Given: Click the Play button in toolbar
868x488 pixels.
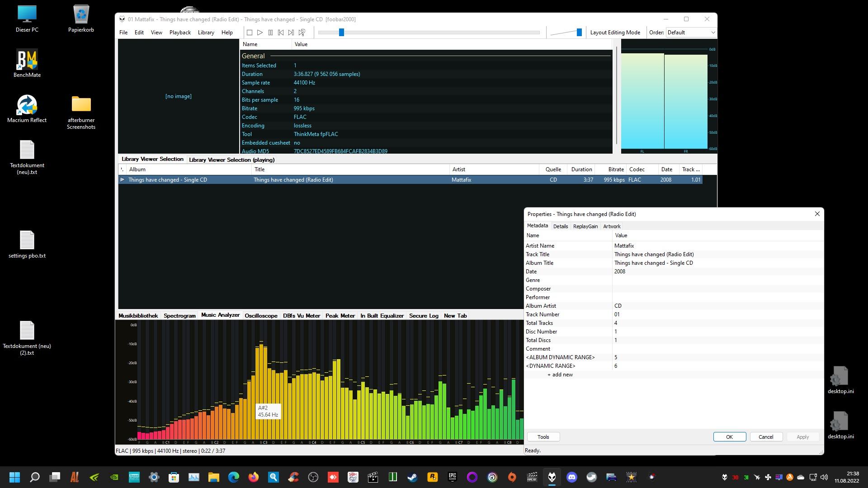Looking at the screenshot, I should point(260,33).
